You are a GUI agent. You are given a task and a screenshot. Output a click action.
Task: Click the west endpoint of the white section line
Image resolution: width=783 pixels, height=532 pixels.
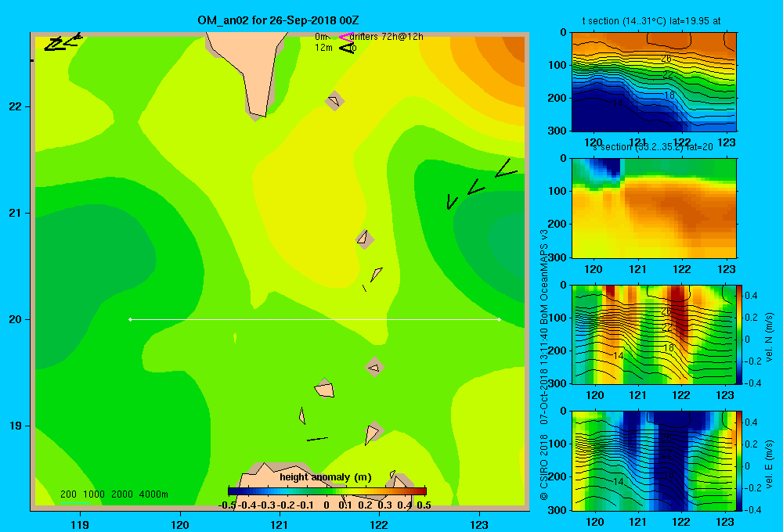[130, 319]
